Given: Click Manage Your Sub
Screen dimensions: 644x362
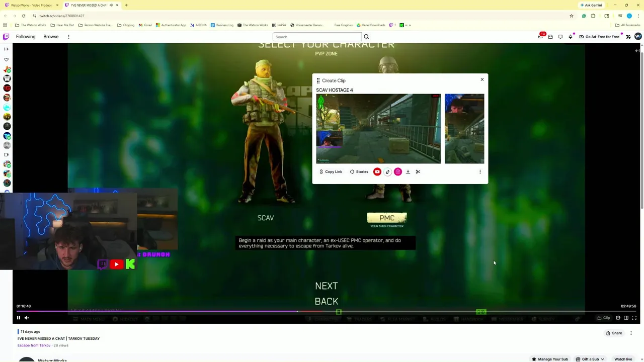Looking at the screenshot, I should [550, 359].
